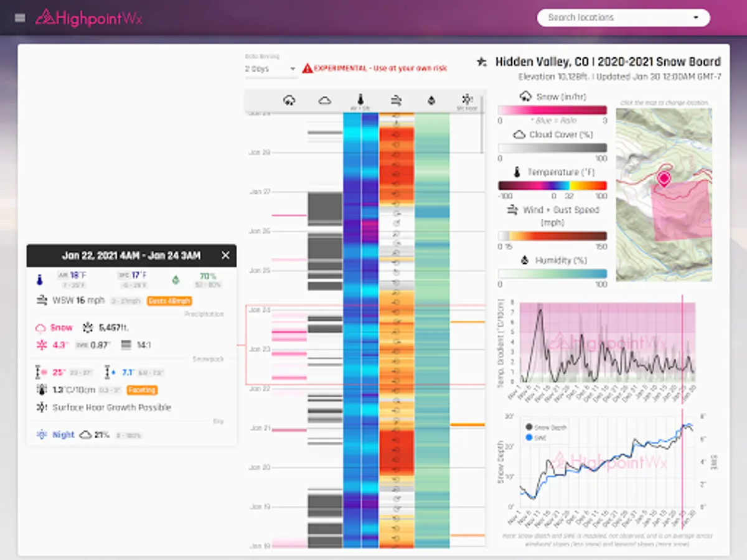Toggle the SWE series in chart legend
747x560 pixels.
point(535,437)
